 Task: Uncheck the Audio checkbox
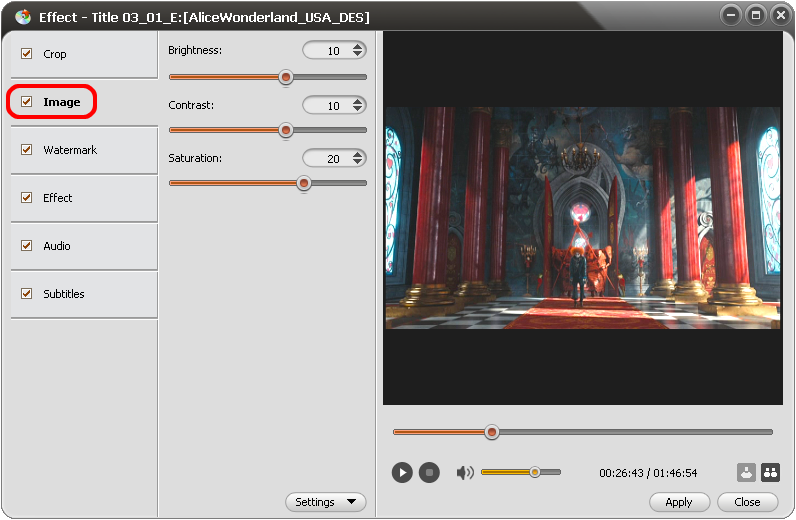click(x=26, y=245)
